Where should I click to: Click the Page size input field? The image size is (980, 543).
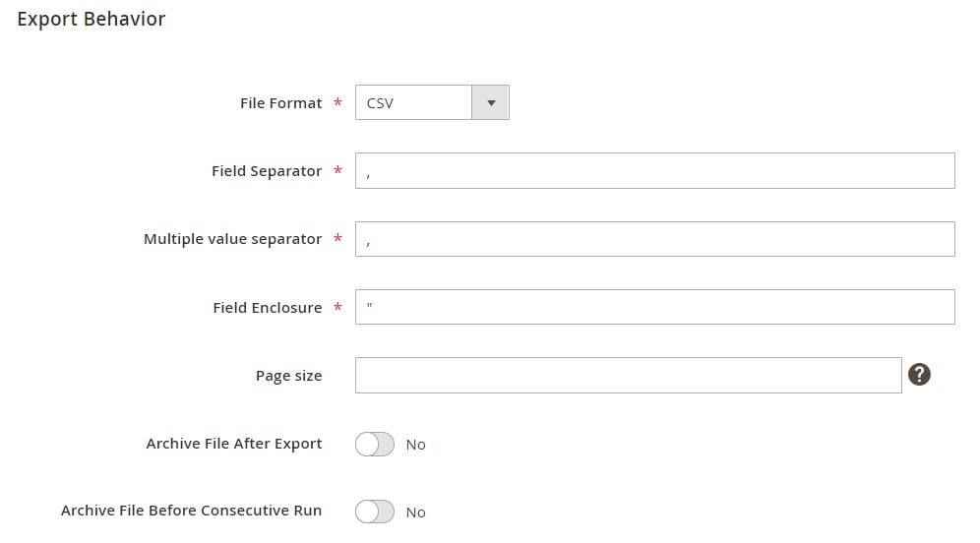pyautogui.click(x=628, y=375)
